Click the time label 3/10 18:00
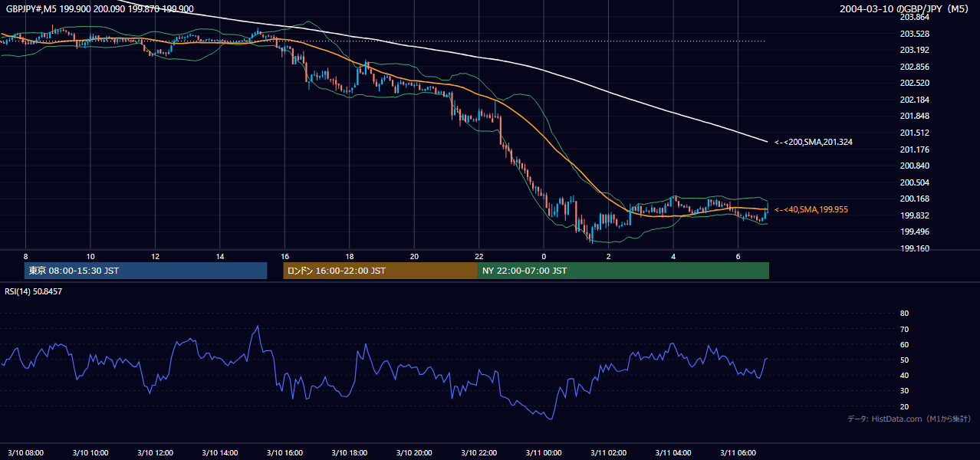980x460 pixels. (x=350, y=452)
